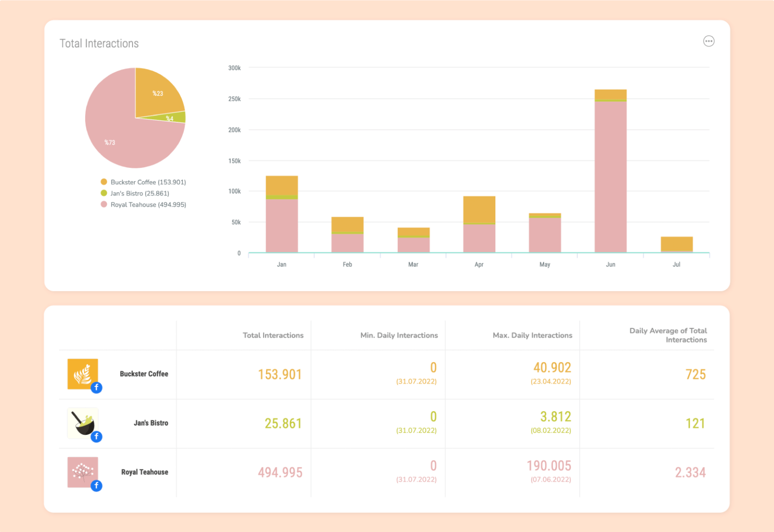Click the Facebook badge on Buckster Coffee
This screenshot has width=774, height=532.
coord(96,388)
